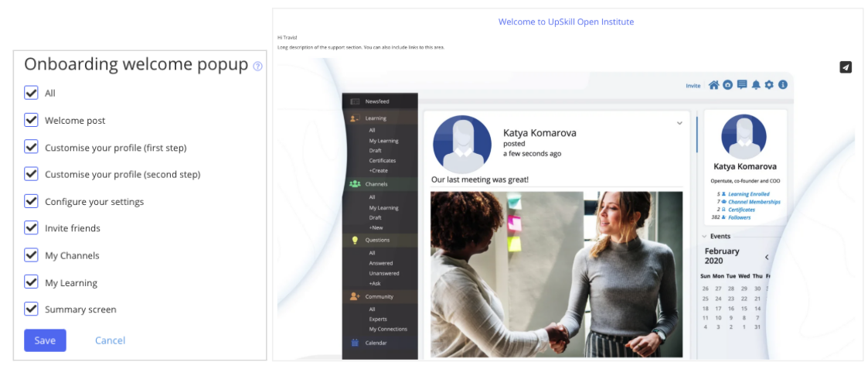The width and height of the screenshot is (868, 369).
Task: Open My Learning under Channels
Action: tap(383, 208)
